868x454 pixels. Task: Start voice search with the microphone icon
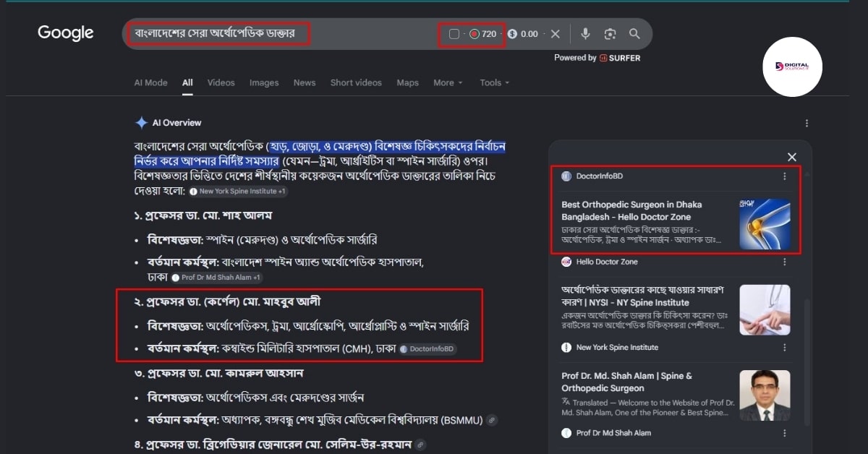click(x=586, y=34)
